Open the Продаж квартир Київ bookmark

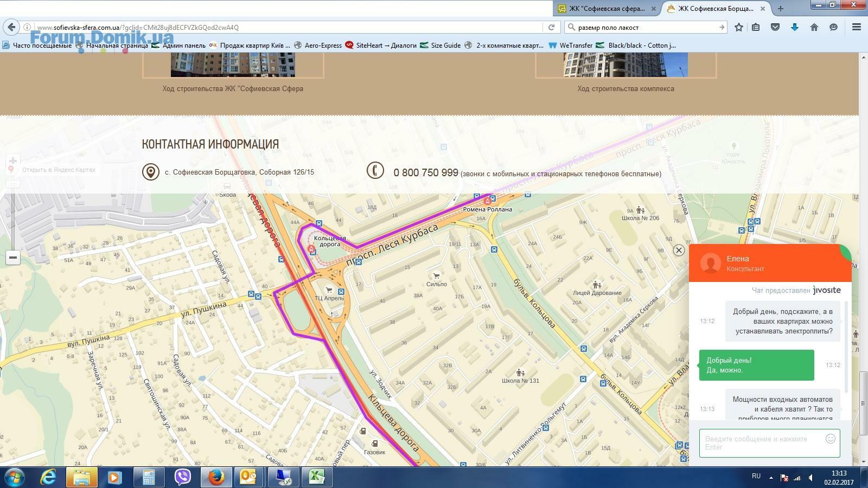tap(250, 46)
